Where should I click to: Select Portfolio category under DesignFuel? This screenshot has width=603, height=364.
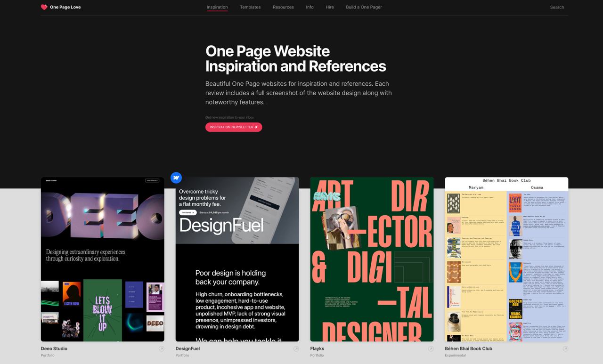click(x=182, y=355)
